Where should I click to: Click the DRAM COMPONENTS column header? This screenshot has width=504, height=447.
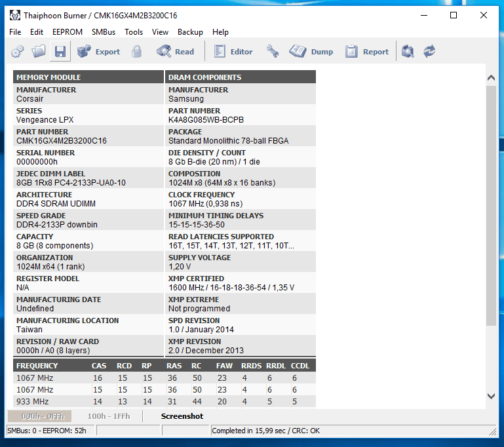[x=241, y=77]
